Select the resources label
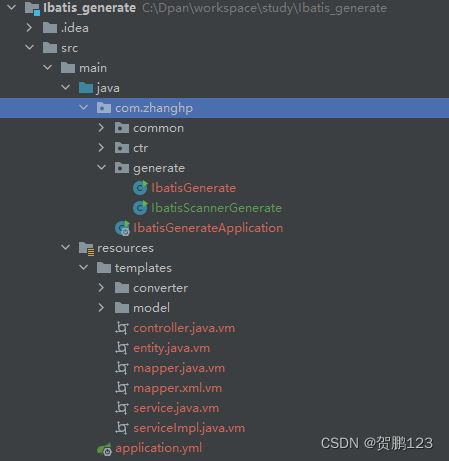The width and height of the screenshot is (449, 461). tap(126, 248)
